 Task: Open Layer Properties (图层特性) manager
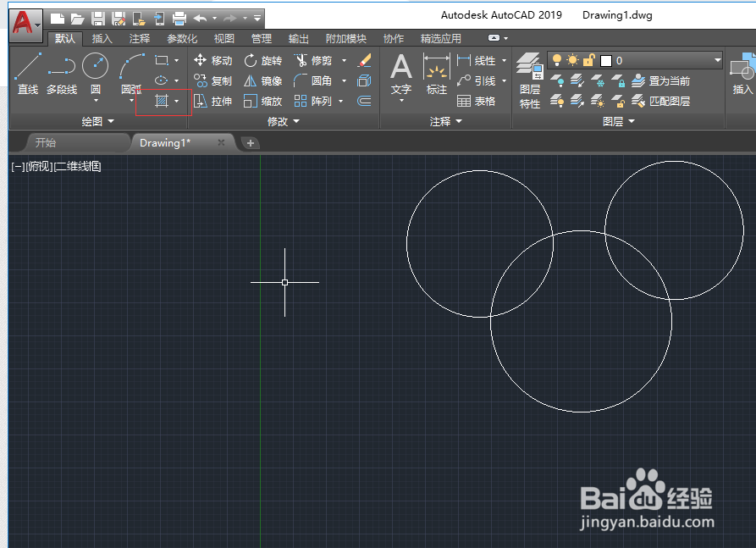coord(530,80)
